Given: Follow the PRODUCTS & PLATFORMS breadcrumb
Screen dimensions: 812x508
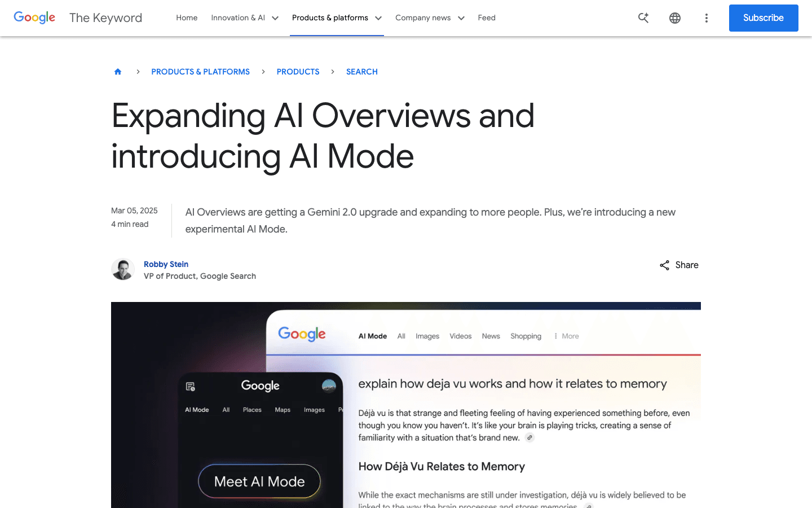Looking at the screenshot, I should coord(200,72).
